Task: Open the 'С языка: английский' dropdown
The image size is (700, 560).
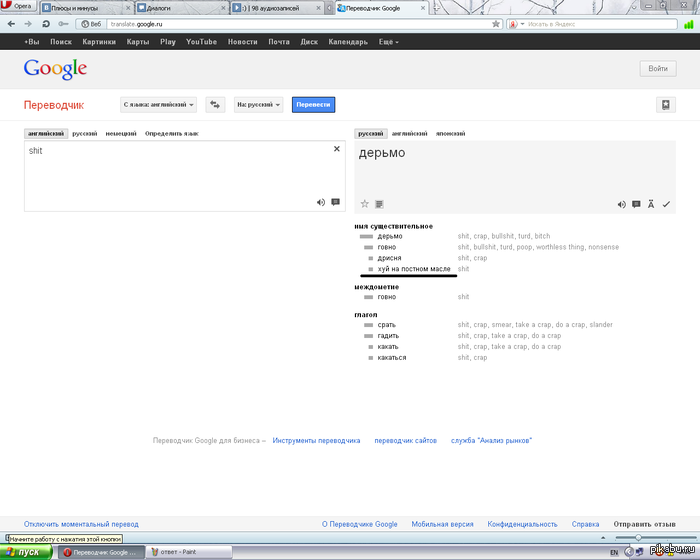Action: pyautogui.click(x=158, y=104)
